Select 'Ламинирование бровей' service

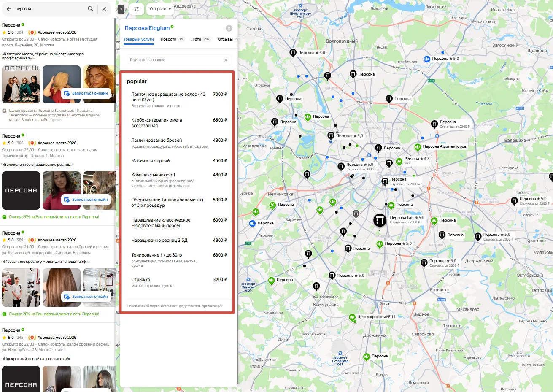[x=179, y=143]
